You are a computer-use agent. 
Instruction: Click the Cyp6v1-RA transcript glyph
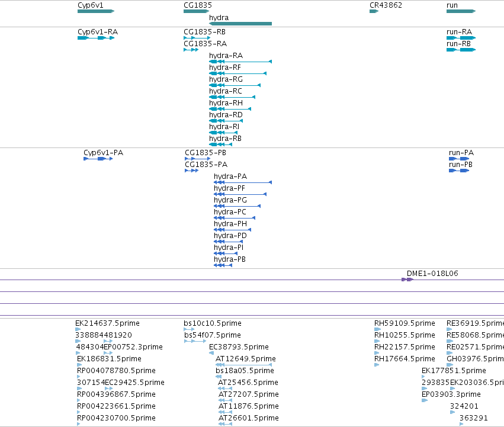click(96, 38)
